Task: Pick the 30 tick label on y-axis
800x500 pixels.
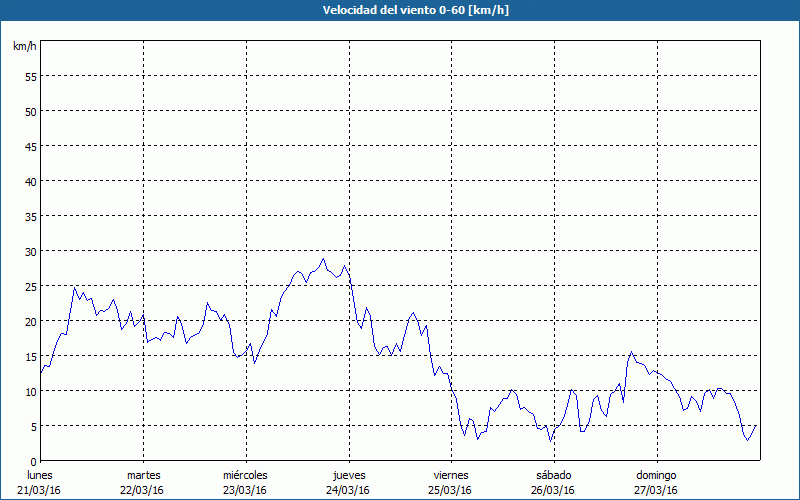Action: pos(30,251)
